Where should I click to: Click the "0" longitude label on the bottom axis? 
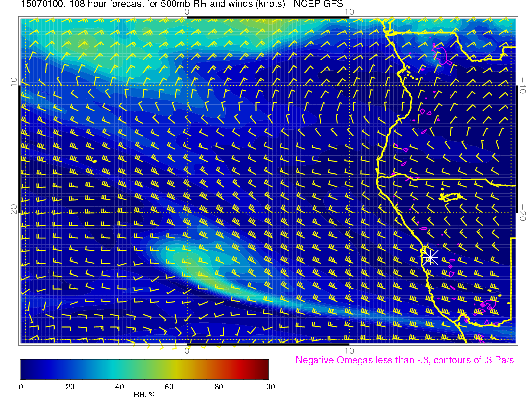(187, 350)
